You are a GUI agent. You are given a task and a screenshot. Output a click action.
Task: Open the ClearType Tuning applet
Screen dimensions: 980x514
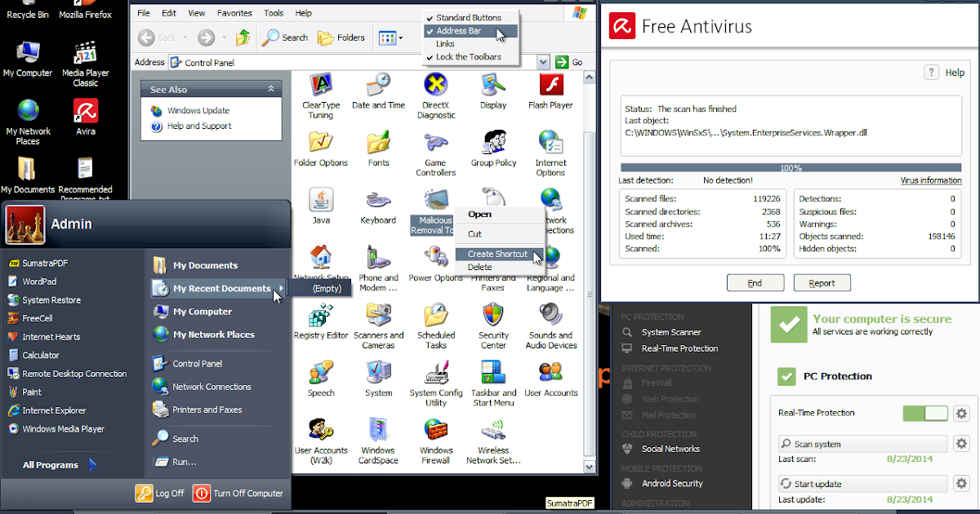click(321, 96)
